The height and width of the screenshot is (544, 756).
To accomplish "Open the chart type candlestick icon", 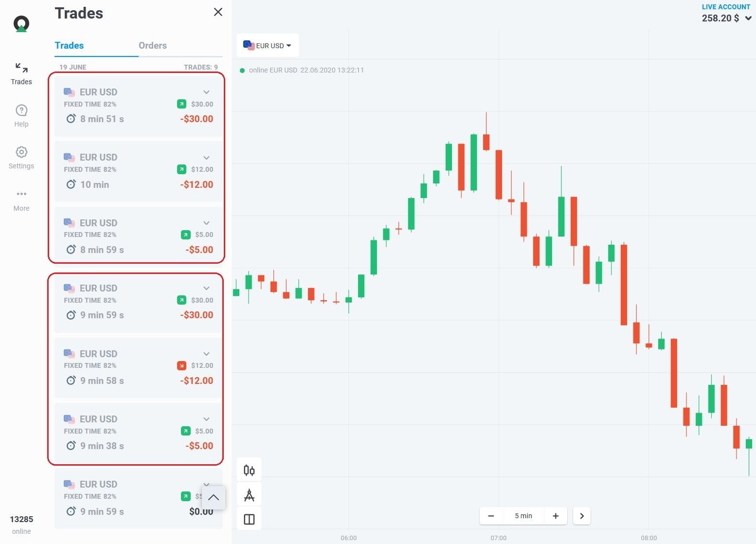I will [249, 470].
